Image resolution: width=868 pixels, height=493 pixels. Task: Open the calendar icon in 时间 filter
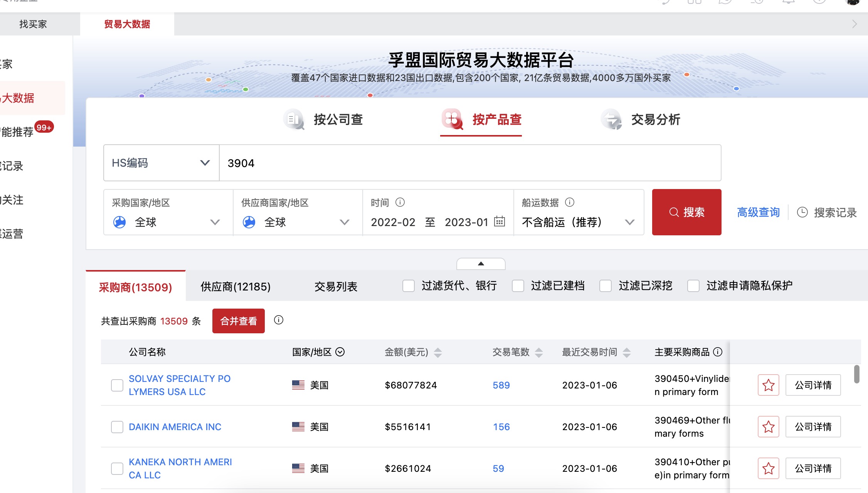pyautogui.click(x=500, y=222)
